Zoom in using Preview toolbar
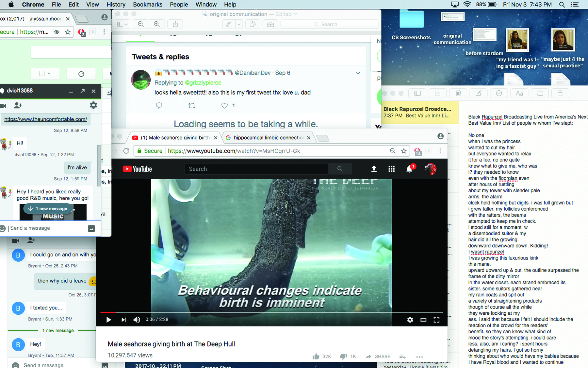588x368 pixels. coord(157,24)
